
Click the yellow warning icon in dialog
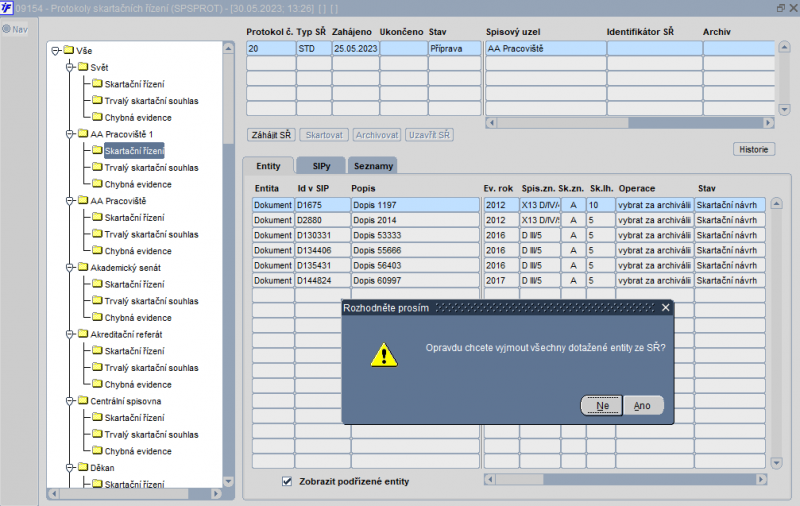click(x=383, y=353)
